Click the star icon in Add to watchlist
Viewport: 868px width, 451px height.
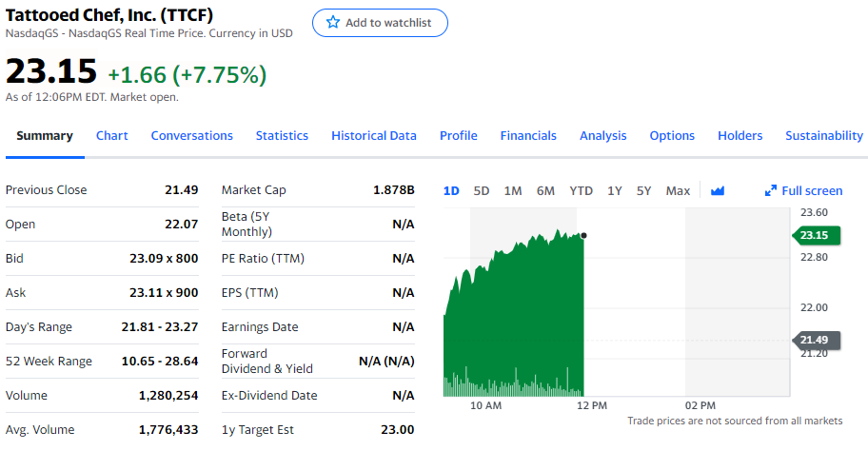pyautogui.click(x=333, y=22)
